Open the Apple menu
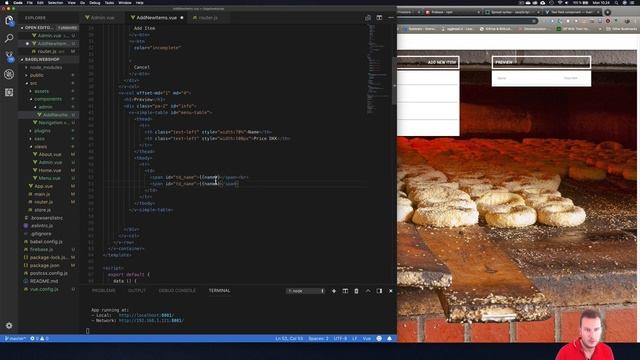The height and width of the screenshot is (360, 640). 7,2
